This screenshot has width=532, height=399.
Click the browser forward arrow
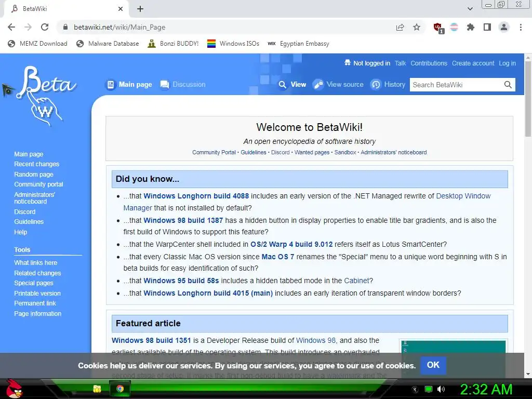point(28,27)
